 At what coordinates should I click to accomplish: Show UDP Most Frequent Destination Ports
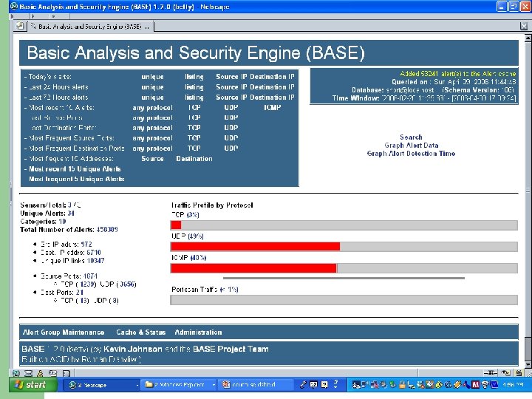tap(231, 149)
